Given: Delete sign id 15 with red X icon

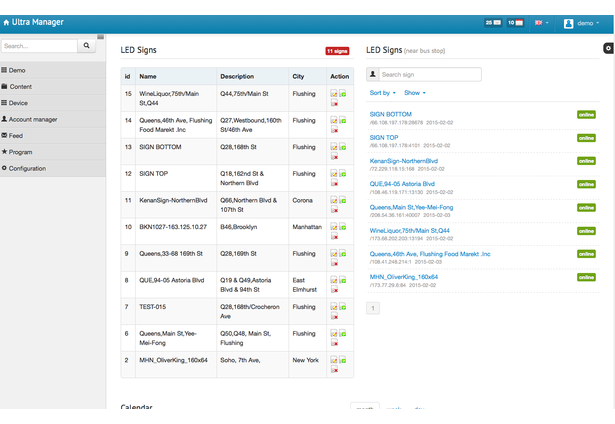Looking at the screenshot, I should pyautogui.click(x=334, y=103).
